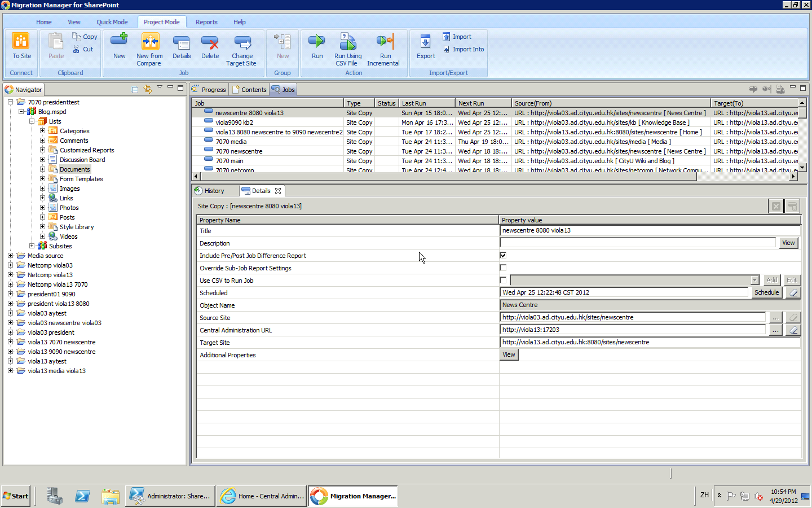
Task: Expand the Documents list node
Action: [x=42, y=169]
